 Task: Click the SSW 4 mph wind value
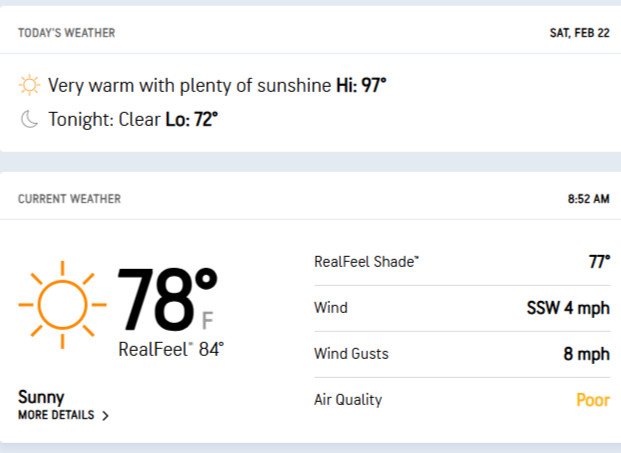click(568, 308)
